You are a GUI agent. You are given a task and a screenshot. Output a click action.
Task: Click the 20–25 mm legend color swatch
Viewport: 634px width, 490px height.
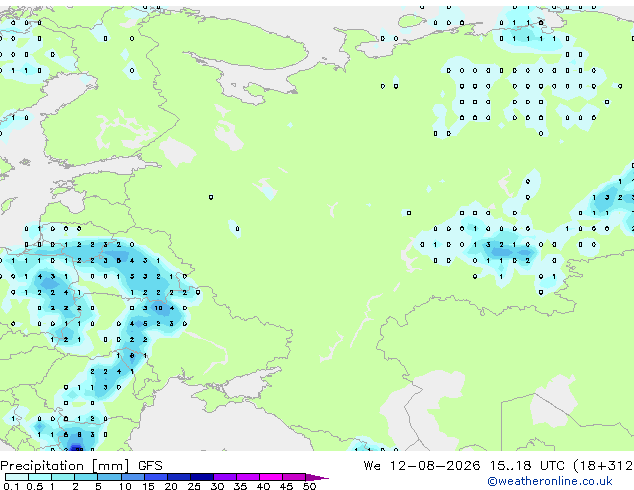click(178, 477)
